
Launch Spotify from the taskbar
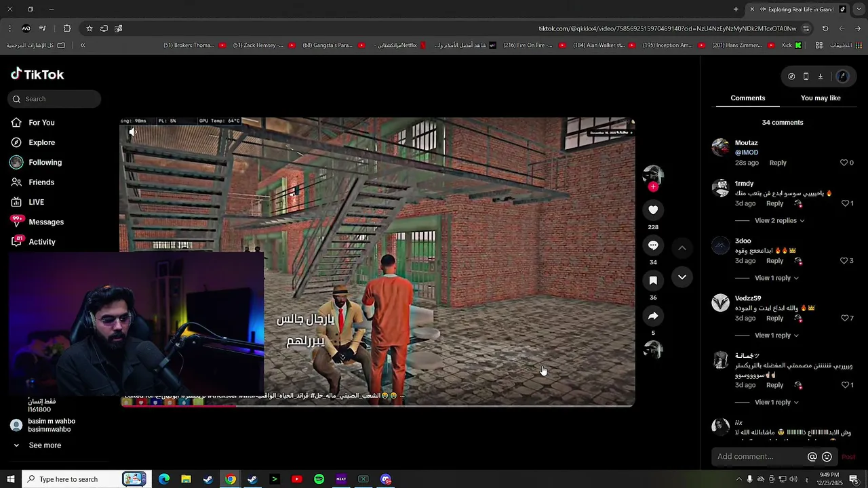(x=319, y=479)
